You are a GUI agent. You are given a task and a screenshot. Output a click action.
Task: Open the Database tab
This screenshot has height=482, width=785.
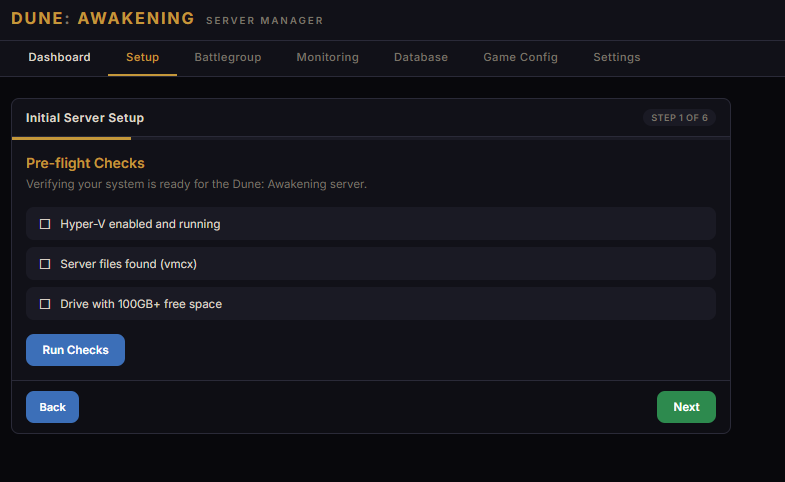coord(421,58)
